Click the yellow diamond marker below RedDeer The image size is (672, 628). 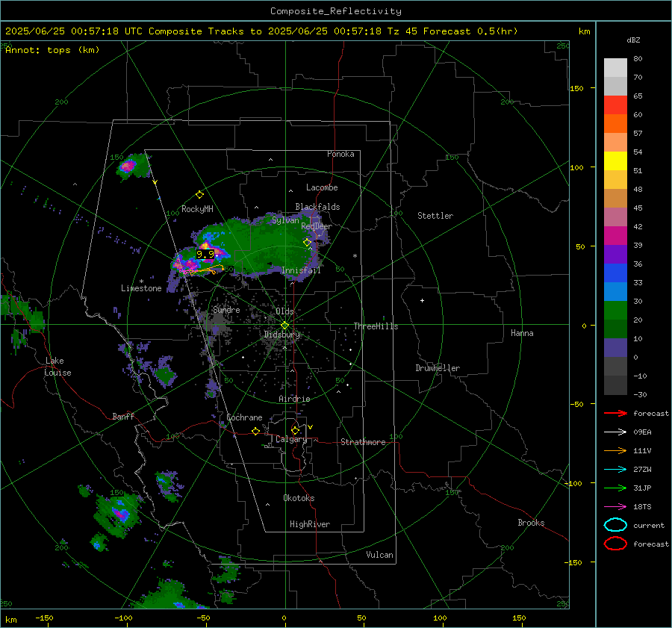307,243
